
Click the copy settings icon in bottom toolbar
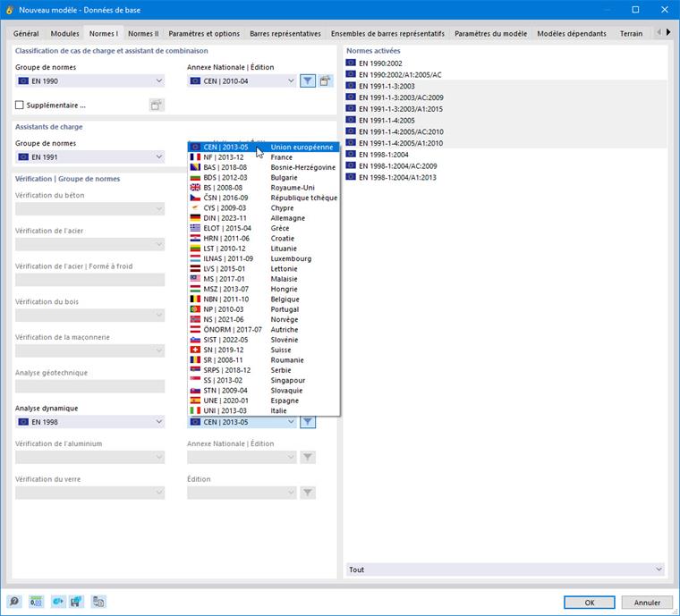pyautogui.click(x=98, y=602)
